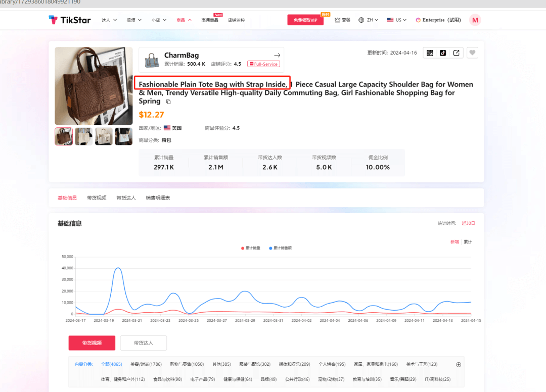Toggle 累计销量 legend series
This screenshot has height=392, width=546.
pos(251,248)
